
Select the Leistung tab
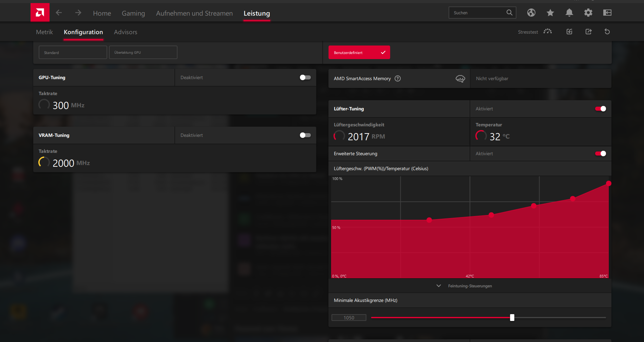[257, 13]
